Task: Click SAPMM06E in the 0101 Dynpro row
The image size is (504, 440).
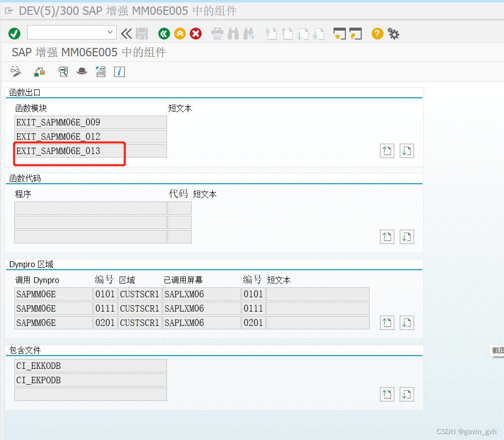Action: [53, 294]
